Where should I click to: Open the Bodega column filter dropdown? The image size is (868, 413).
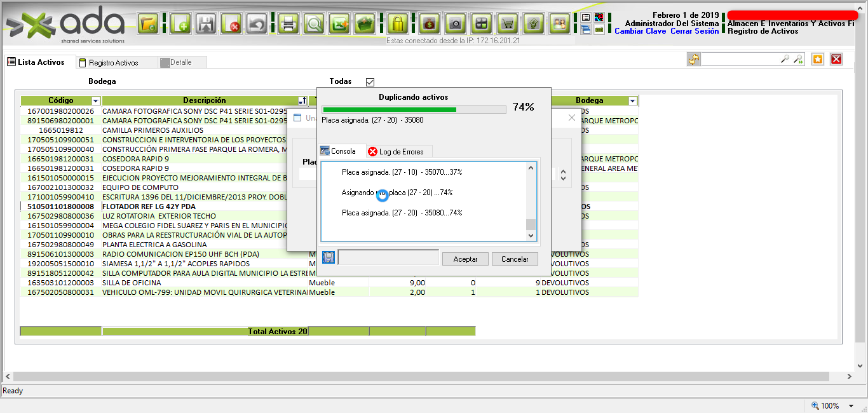pos(632,101)
